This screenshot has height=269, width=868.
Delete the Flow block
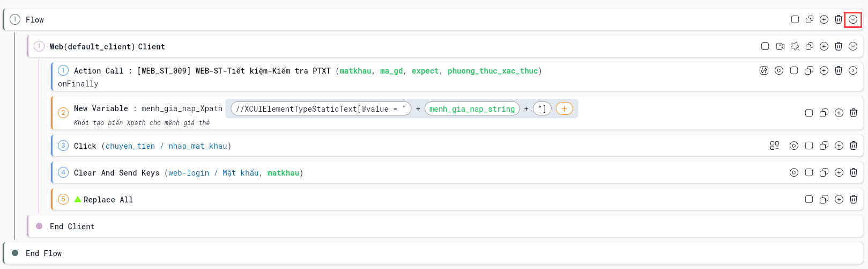pyautogui.click(x=839, y=20)
